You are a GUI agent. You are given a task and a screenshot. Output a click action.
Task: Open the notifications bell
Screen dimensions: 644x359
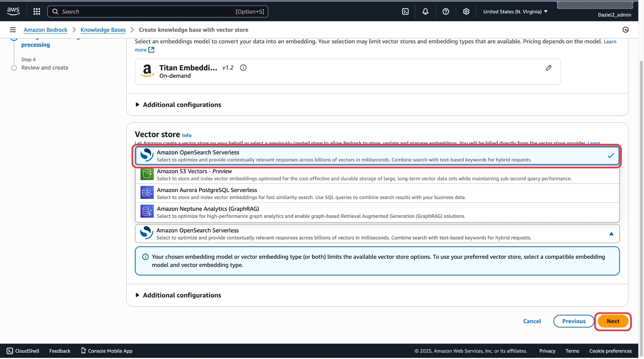tap(425, 11)
